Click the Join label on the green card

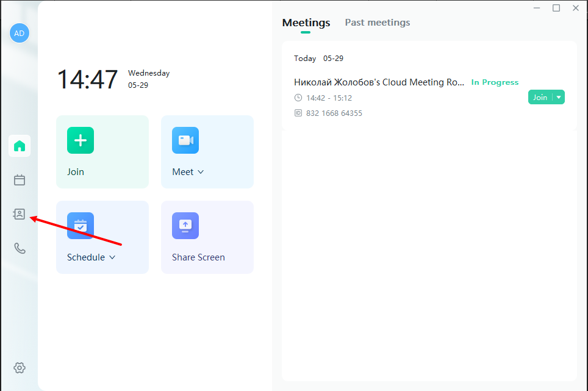(76, 171)
